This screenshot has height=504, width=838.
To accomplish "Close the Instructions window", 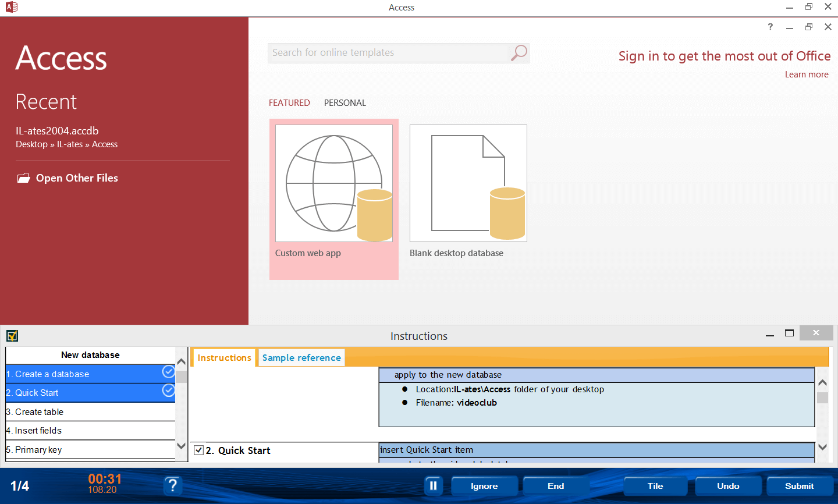I will click(816, 333).
